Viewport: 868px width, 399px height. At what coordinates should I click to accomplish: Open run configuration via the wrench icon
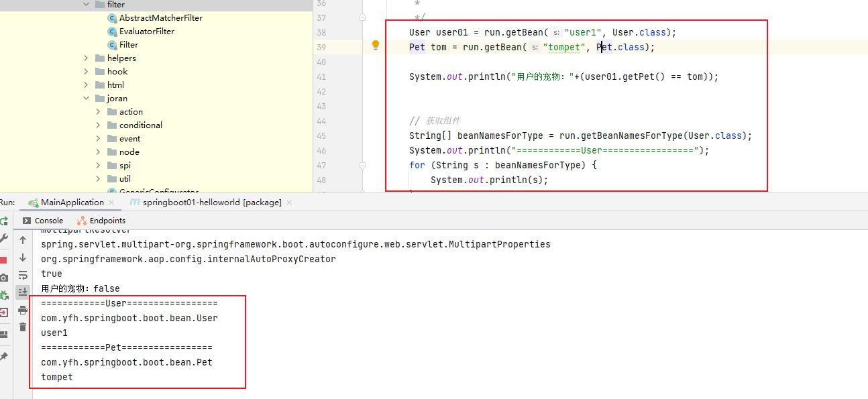coord(3,238)
